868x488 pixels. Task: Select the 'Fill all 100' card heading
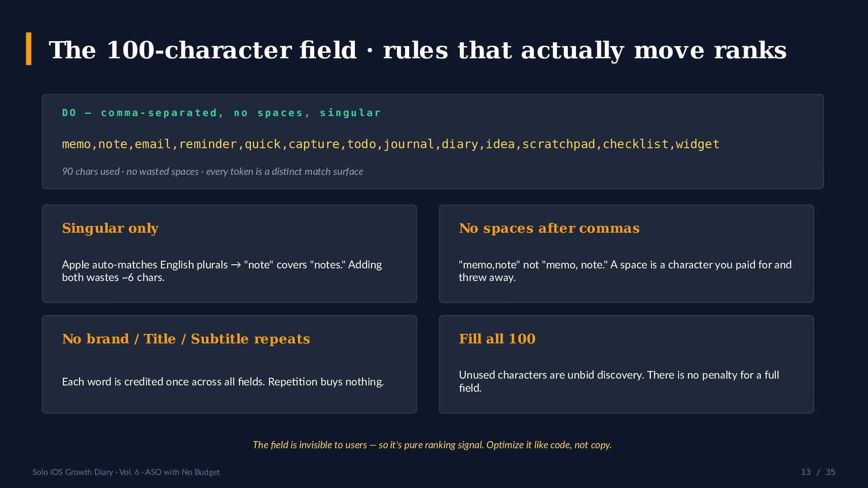point(497,339)
